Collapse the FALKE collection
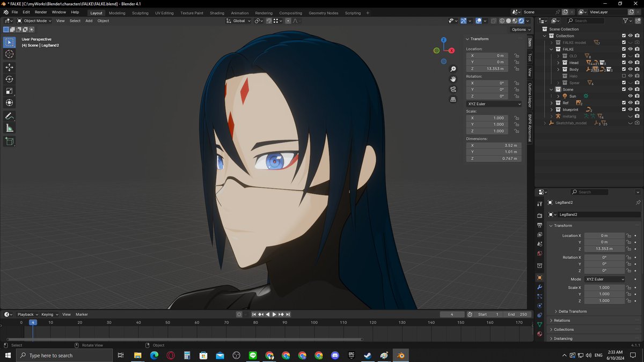This screenshot has height=362, width=644. 552,49
